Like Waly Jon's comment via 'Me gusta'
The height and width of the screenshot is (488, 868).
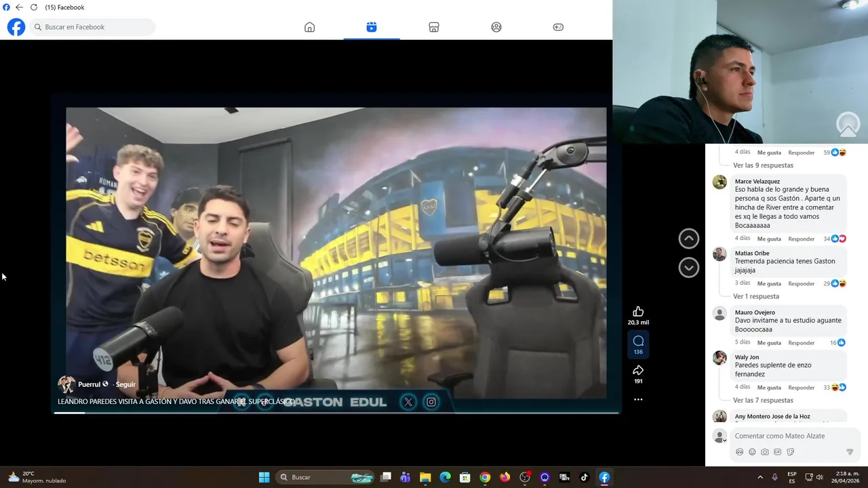769,387
